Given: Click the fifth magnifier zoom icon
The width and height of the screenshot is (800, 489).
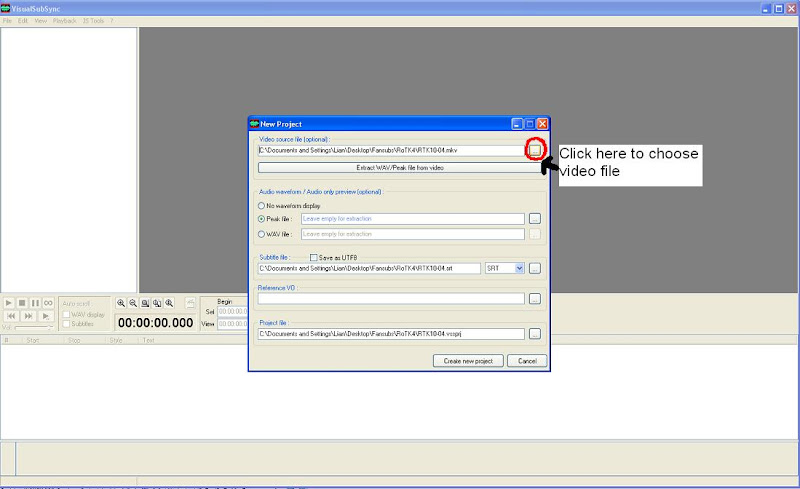Looking at the screenshot, I should pos(169,303).
